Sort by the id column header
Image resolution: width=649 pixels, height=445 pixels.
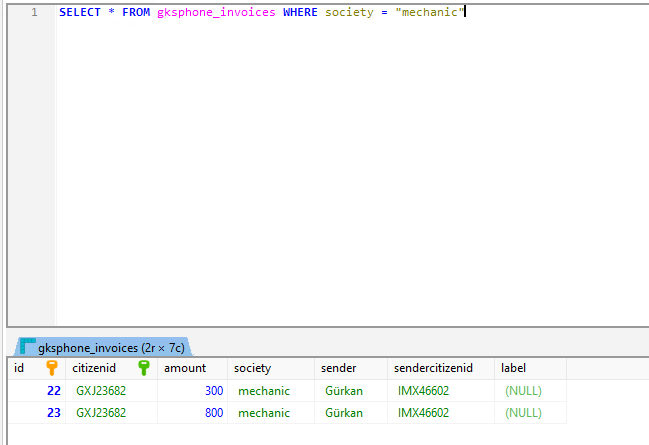coord(36,368)
